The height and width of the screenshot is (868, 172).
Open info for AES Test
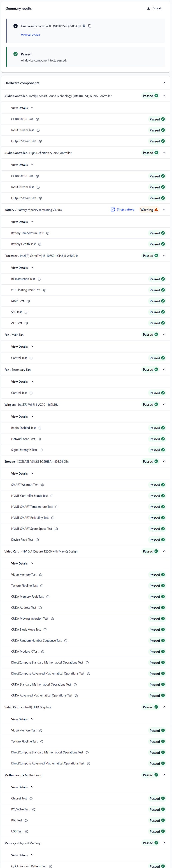[x=26, y=323]
